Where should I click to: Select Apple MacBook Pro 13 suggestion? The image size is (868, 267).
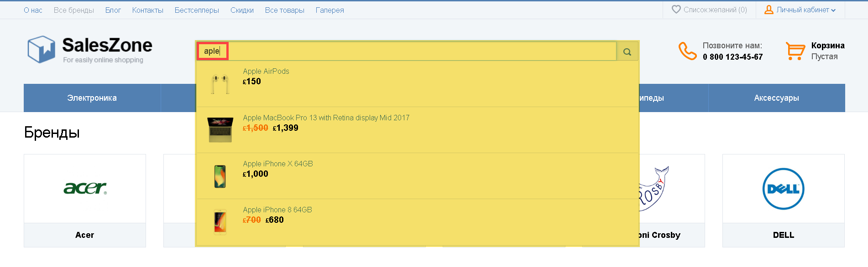326,118
